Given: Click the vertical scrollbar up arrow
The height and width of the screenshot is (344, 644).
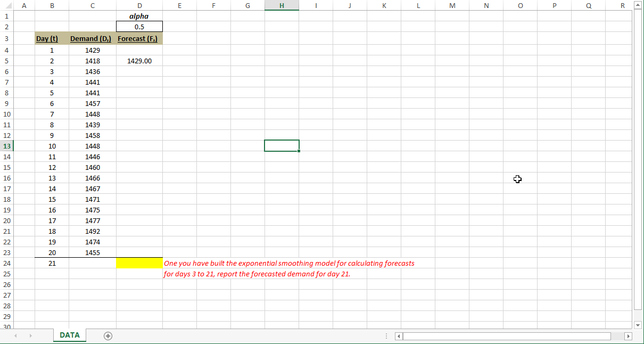Looking at the screenshot, I should click(638, 5).
